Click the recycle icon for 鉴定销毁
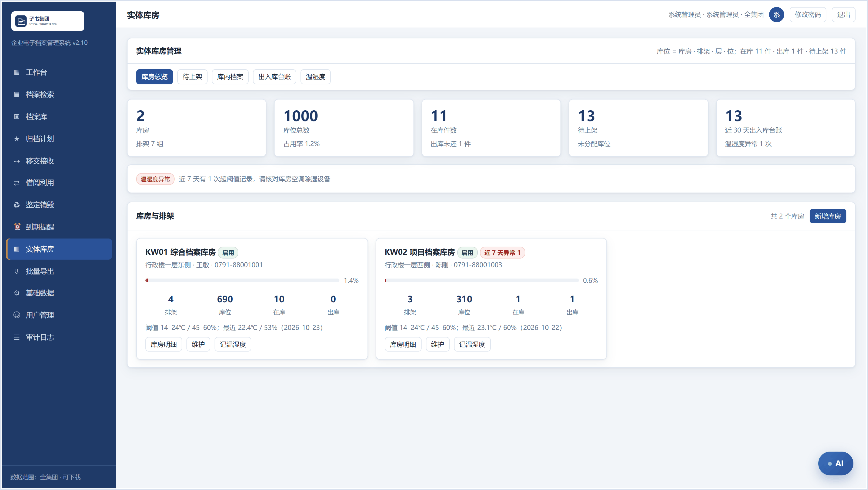The height and width of the screenshot is (490, 868). 16,205
